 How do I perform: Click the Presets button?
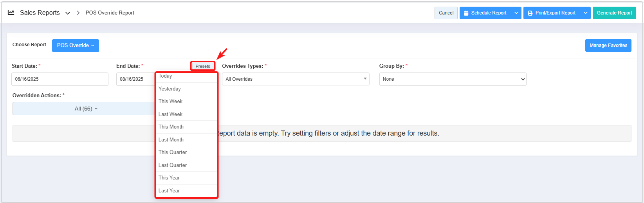click(203, 66)
